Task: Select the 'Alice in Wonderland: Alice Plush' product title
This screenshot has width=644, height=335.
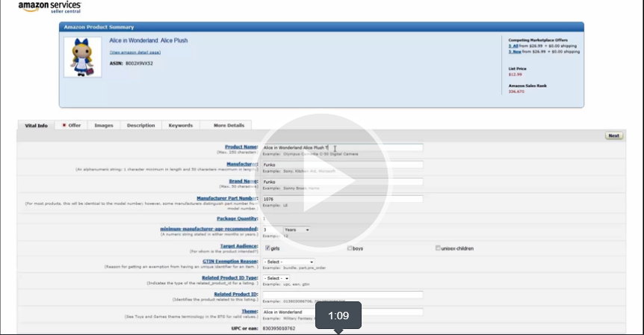Action: click(x=148, y=40)
